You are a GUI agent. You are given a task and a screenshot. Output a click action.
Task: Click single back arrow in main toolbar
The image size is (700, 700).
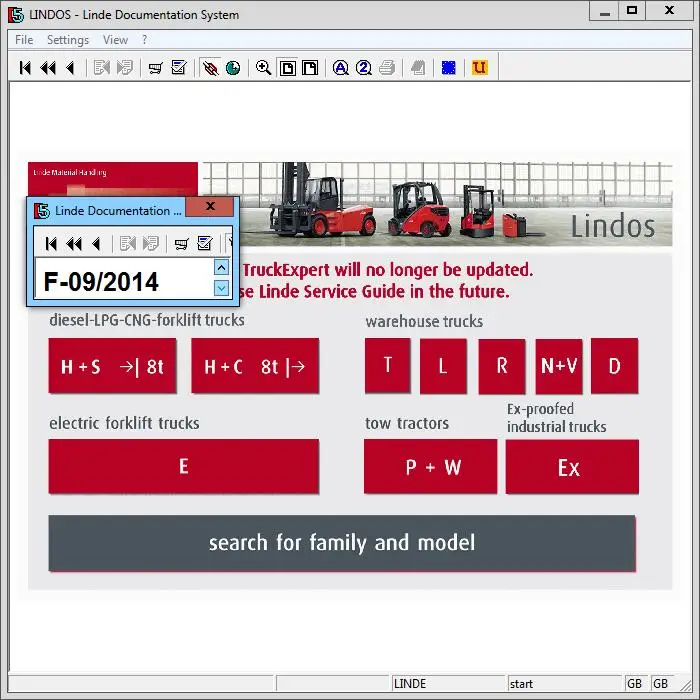tap(70, 68)
